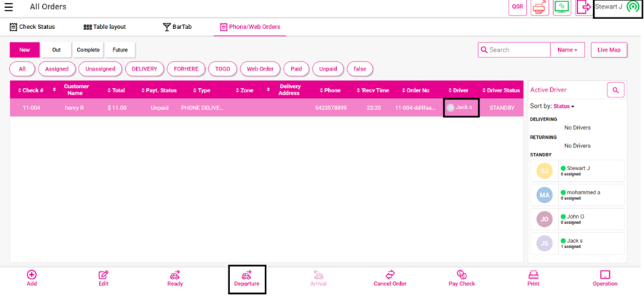Open the Name search-type dropdown
This screenshot has height=299, width=644.
568,50
